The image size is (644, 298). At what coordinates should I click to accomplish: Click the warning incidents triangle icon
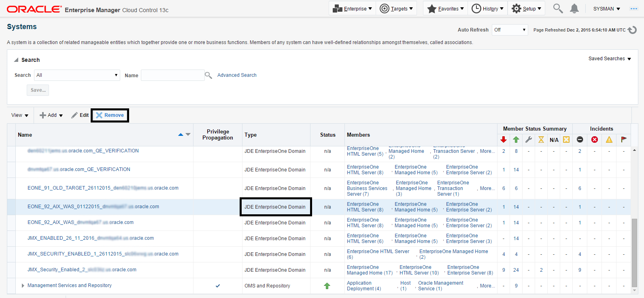coord(609,139)
